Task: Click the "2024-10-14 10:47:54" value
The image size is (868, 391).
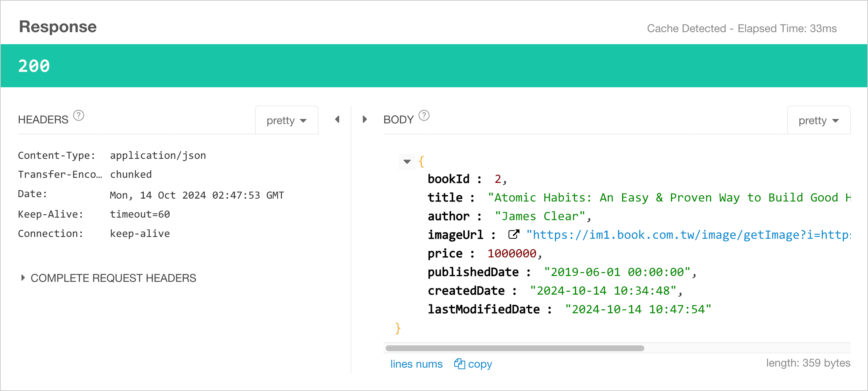Action: click(638, 309)
